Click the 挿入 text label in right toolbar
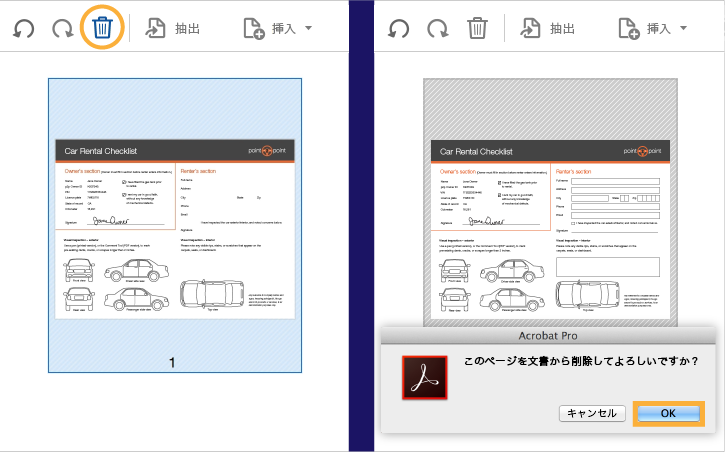Viewport: 725px width, 452px height. tap(659, 29)
